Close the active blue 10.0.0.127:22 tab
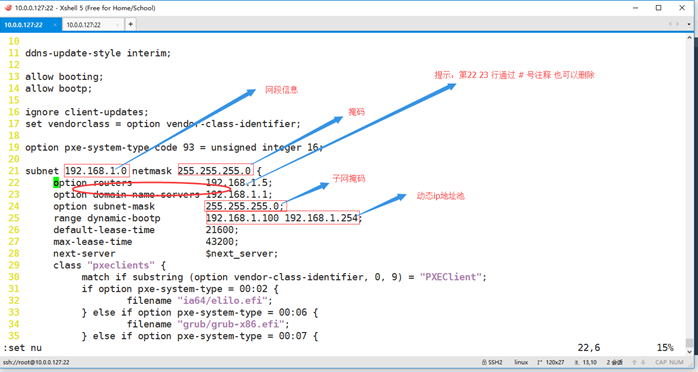This screenshot has width=698, height=372. [x=55, y=25]
